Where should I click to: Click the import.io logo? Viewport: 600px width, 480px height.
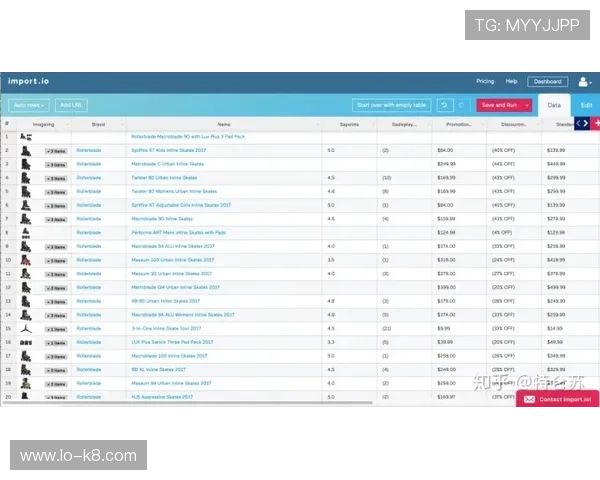[x=28, y=81]
